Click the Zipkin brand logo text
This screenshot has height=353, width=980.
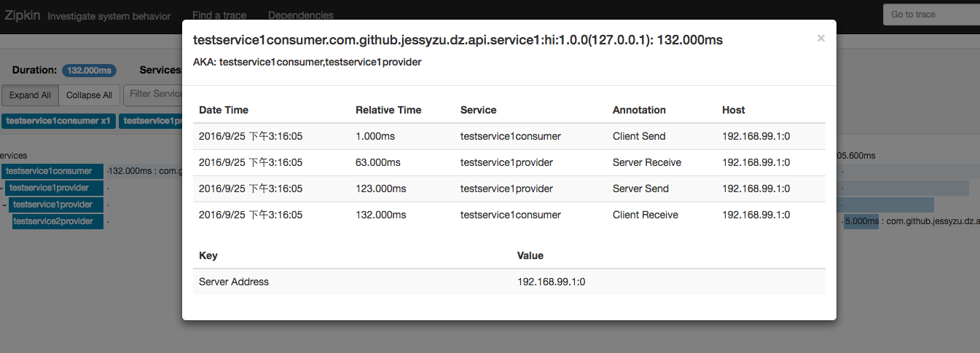pyautogui.click(x=21, y=15)
